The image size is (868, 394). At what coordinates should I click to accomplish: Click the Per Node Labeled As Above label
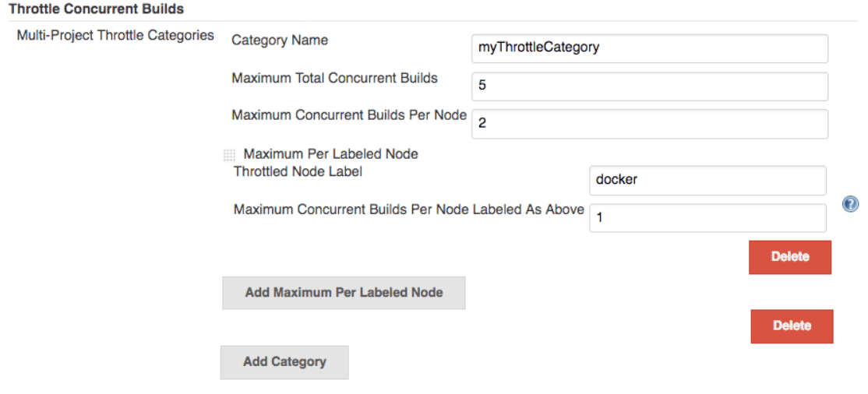tap(408, 209)
